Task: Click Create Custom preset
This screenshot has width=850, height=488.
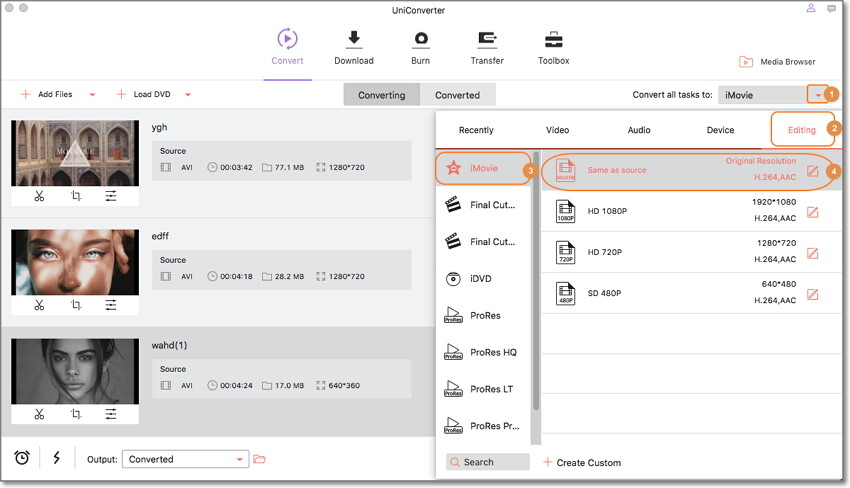Action: coord(582,463)
